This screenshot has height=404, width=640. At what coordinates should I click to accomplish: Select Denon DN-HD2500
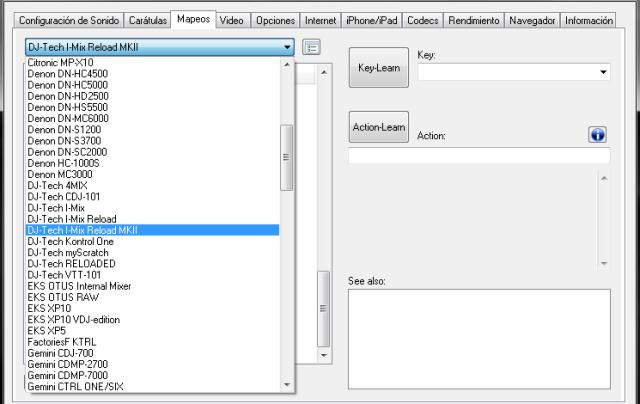point(153,96)
